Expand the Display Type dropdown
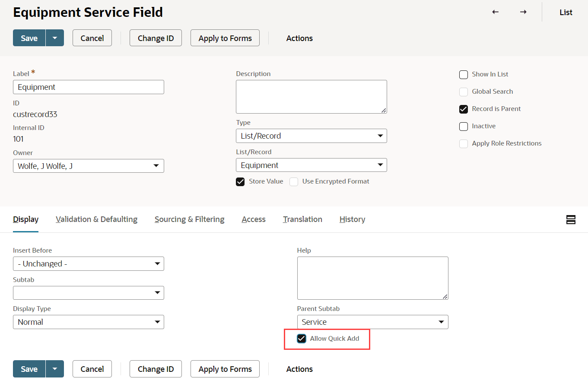The image size is (588, 390). pos(89,322)
